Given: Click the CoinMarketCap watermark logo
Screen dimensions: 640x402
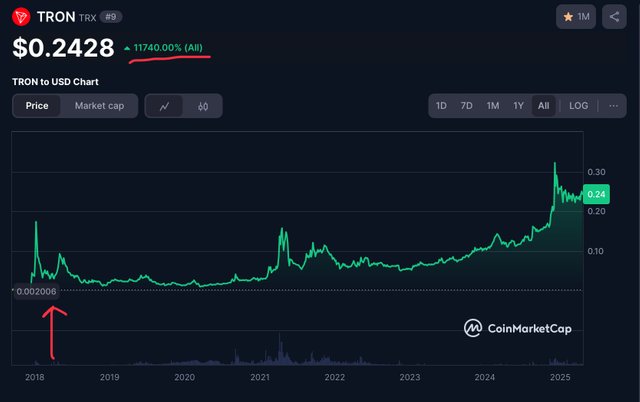Looking at the screenshot, I should 516,328.
